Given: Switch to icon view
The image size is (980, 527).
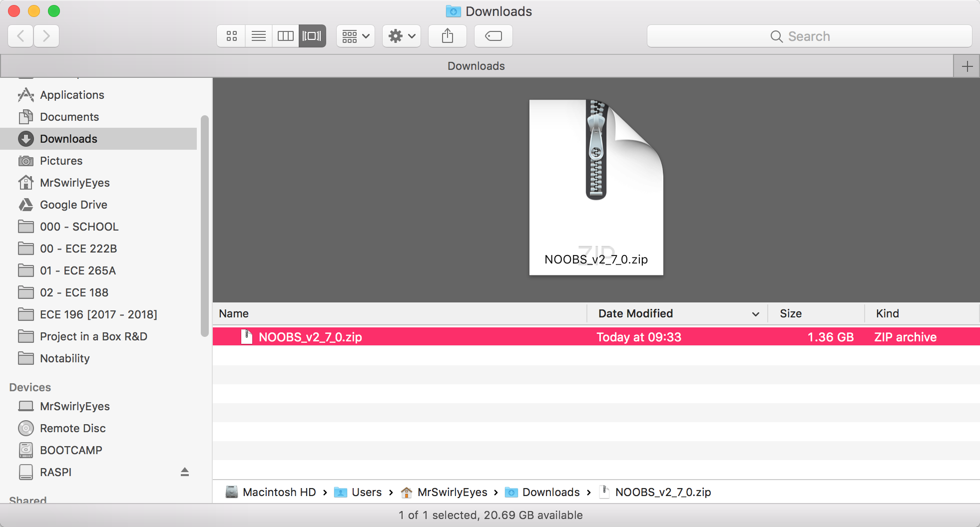Looking at the screenshot, I should pyautogui.click(x=231, y=36).
